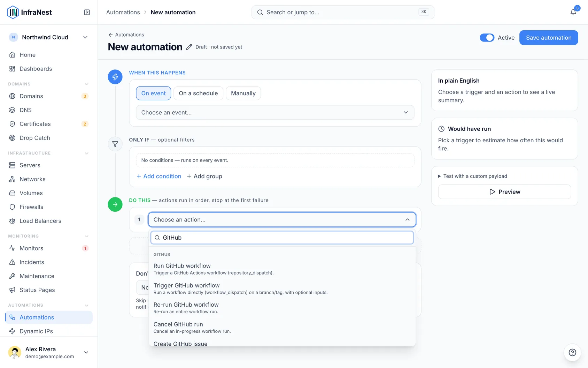Choose Run GitHub workflow action
This screenshot has width=588, height=368.
click(x=282, y=269)
